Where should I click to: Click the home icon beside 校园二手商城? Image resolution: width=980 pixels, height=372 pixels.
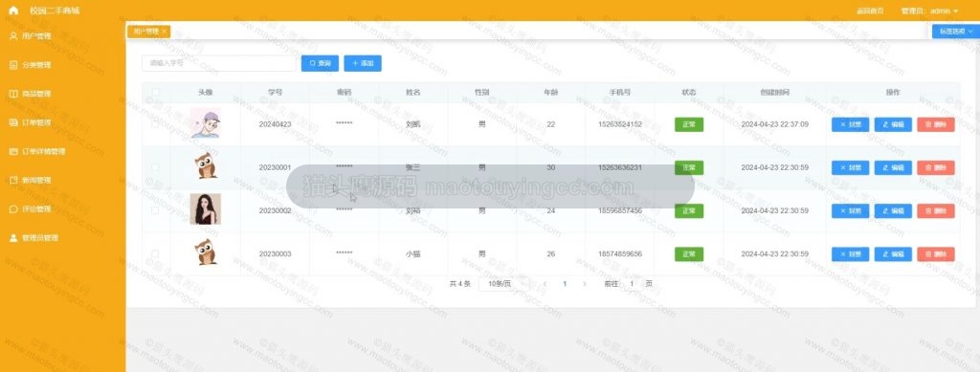click(13, 11)
